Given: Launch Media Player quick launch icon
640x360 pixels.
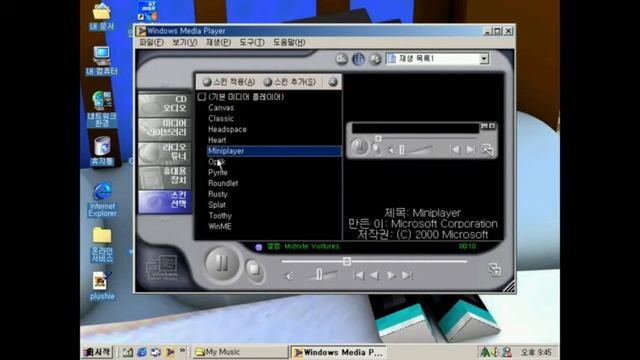Looking at the screenshot, I should [170, 352].
